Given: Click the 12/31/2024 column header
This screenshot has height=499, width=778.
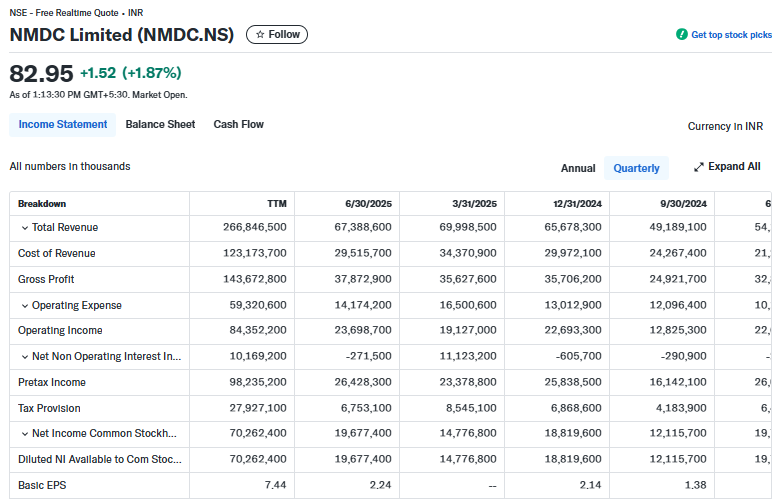Looking at the screenshot, I should pos(578,204).
